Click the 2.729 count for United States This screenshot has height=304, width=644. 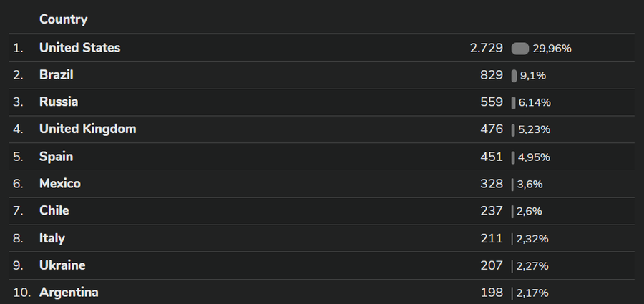(487, 48)
